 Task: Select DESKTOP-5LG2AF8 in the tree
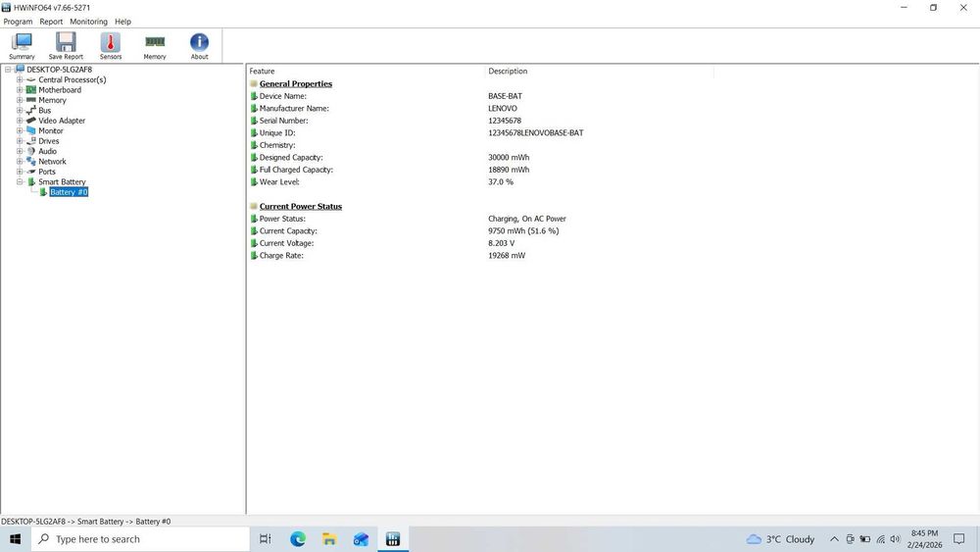click(59, 70)
